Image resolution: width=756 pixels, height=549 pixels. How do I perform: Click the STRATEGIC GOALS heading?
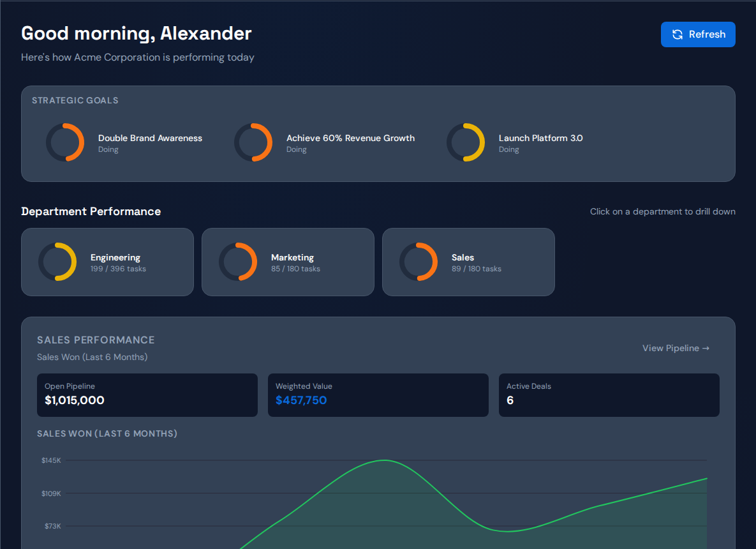75,100
